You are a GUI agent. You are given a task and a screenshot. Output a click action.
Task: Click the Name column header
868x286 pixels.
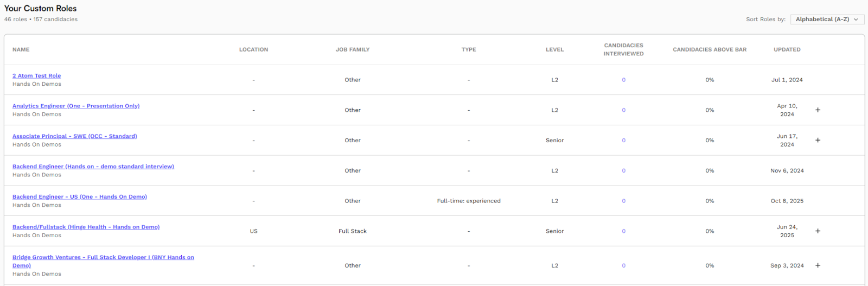pyautogui.click(x=21, y=50)
